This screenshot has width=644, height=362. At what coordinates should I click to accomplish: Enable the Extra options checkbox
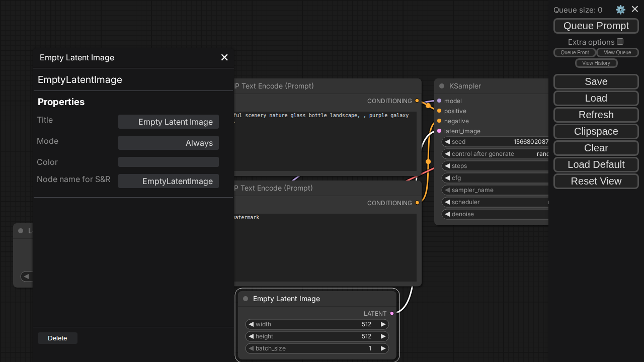click(620, 42)
